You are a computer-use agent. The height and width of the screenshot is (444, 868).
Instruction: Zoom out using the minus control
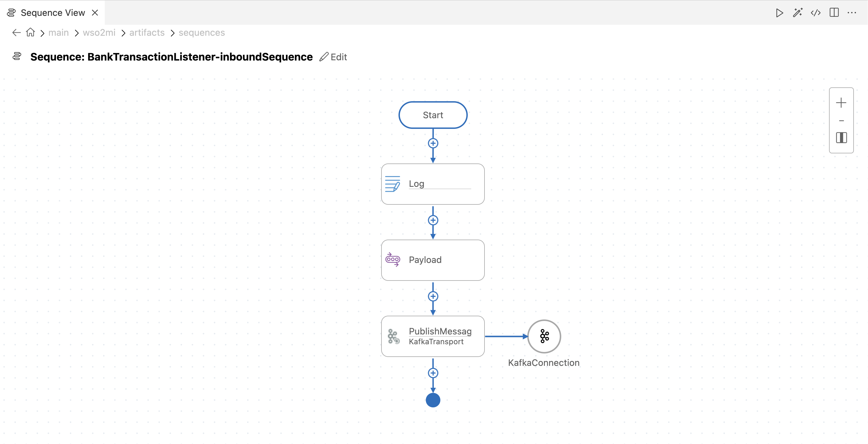tap(841, 121)
